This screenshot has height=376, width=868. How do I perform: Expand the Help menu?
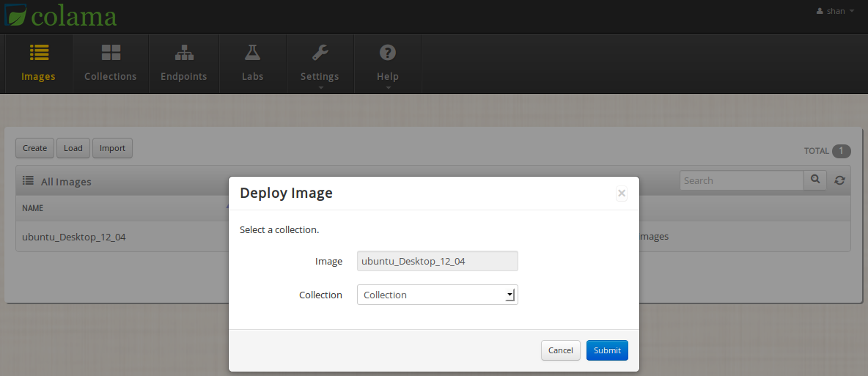tap(388, 63)
